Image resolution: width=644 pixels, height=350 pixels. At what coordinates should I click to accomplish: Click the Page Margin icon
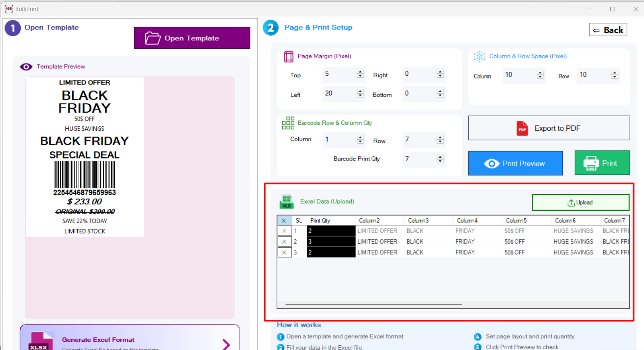click(x=288, y=57)
